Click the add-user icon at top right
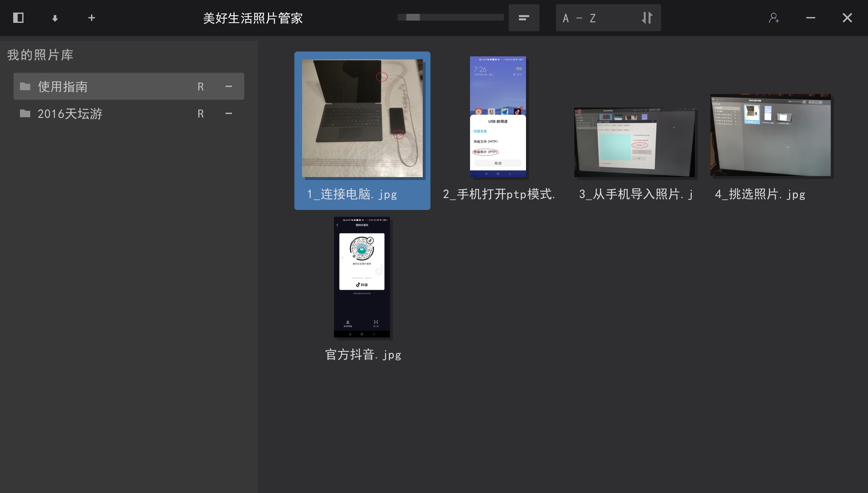 tap(774, 18)
